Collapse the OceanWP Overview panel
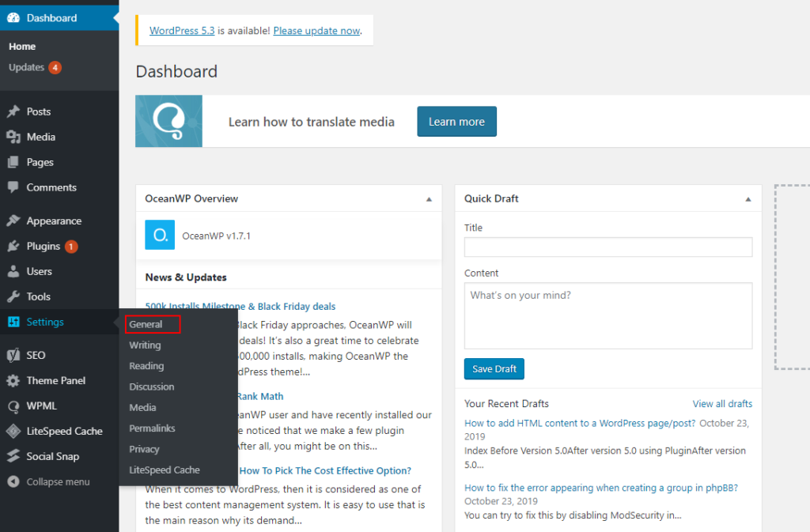Image resolution: width=810 pixels, height=532 pixels. [429, 199]
